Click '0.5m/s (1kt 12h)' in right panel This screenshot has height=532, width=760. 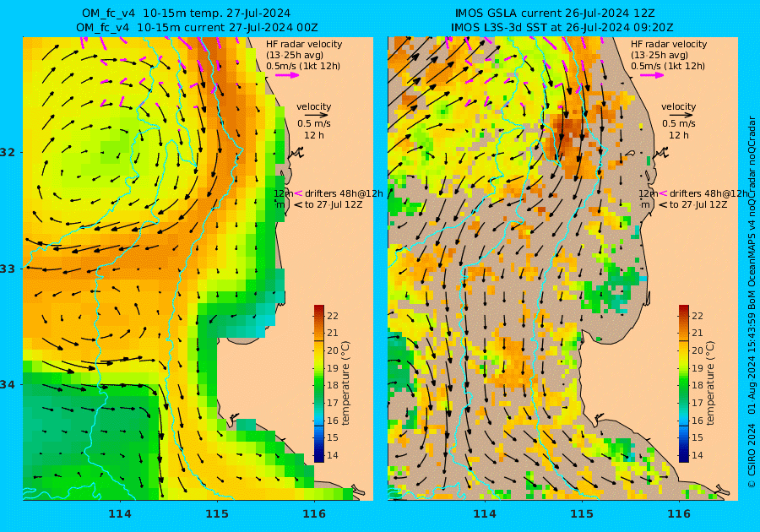pos(668,67)
